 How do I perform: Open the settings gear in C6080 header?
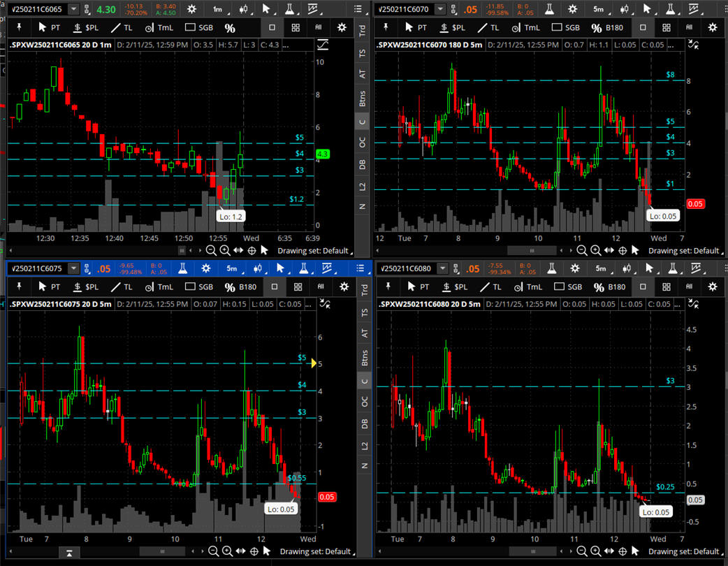click(x=575, y=268)
